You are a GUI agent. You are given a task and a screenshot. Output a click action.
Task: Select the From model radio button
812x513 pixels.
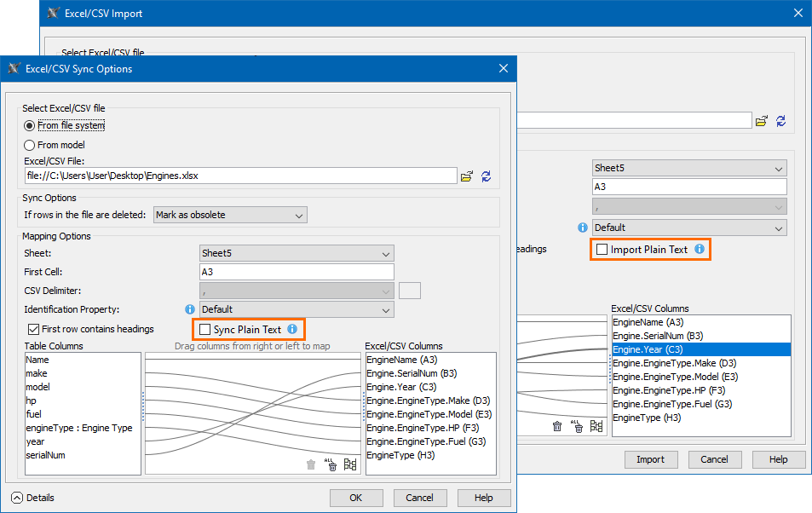30,145
